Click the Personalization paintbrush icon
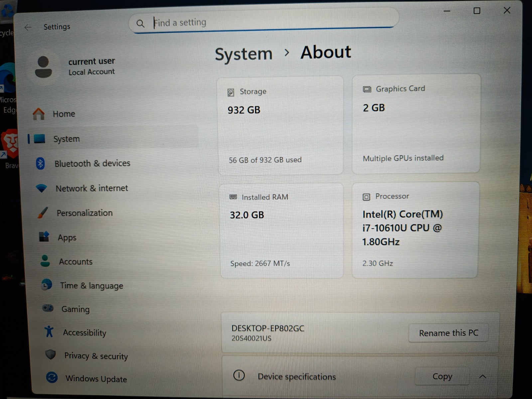The image size is (532, 399). click(x=43, y=213)
